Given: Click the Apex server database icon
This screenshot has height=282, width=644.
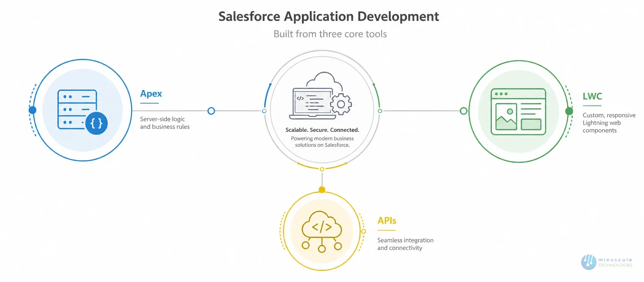Looking at the screenshot, I should pos(82,111).
